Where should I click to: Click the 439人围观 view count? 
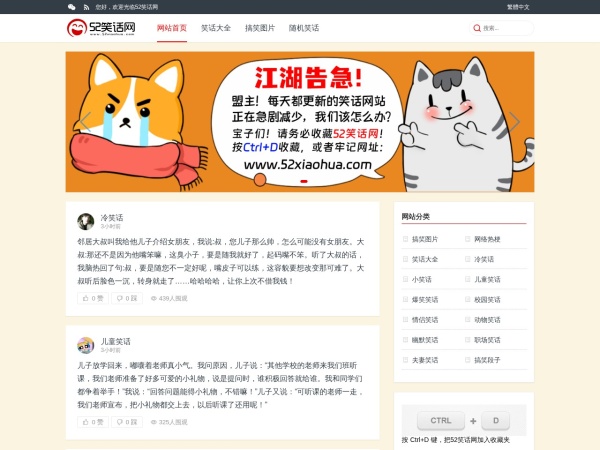[x=169, y=298]
